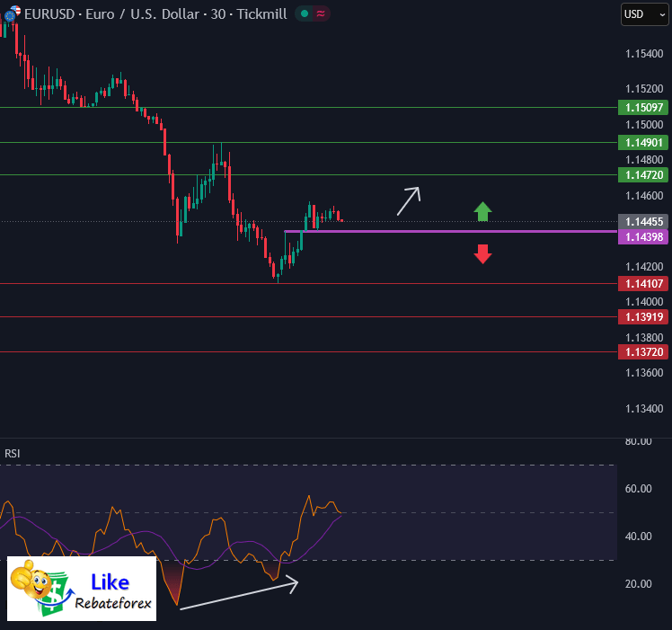Click the red data-mode wave icon
The height and width of the screenshot is (630, 672).
(x=321, y=13)
